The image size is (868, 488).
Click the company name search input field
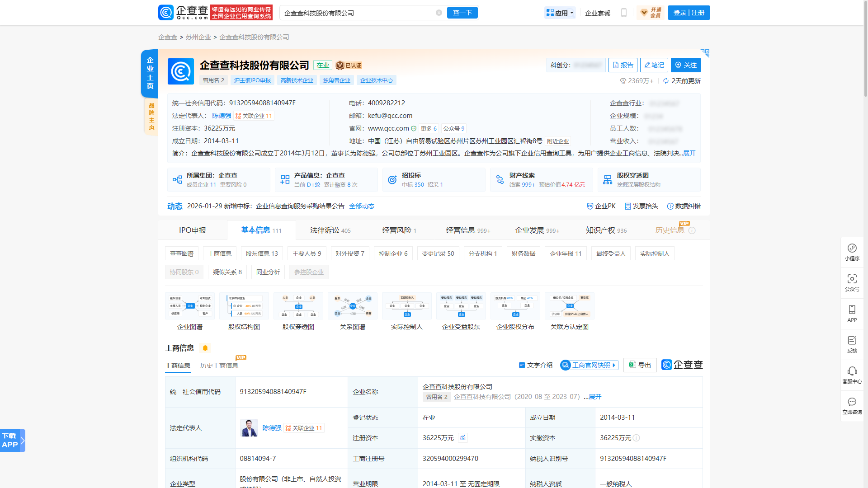click(x=357, y=13)
